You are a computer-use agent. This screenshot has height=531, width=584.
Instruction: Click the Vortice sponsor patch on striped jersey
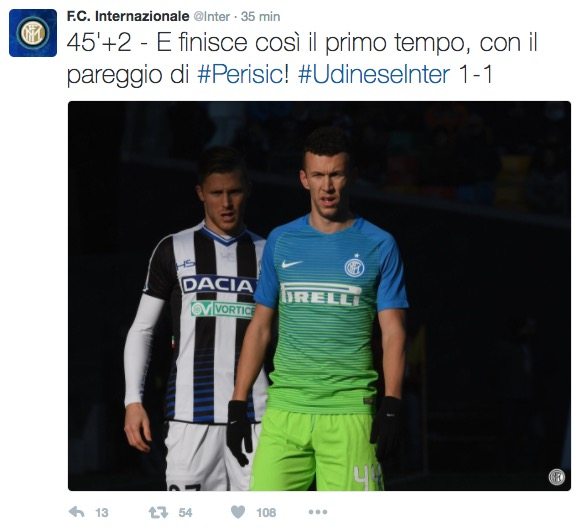223,309
